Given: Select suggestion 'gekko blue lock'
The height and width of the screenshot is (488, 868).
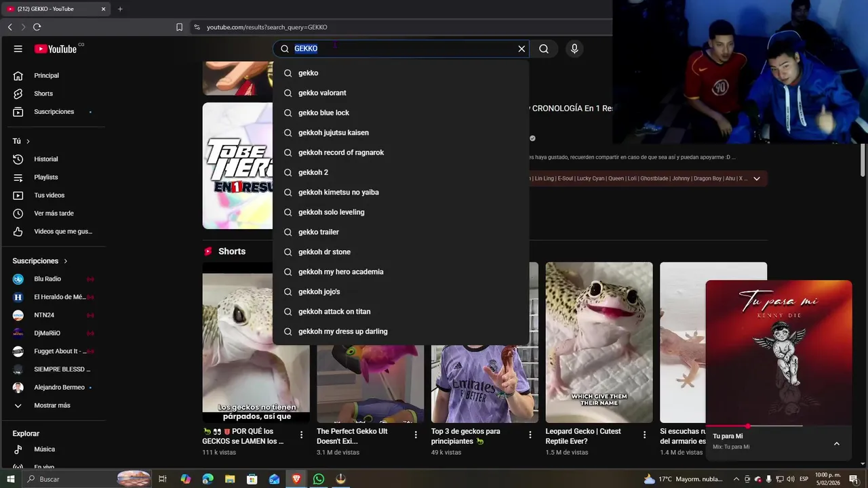Looking at the screenshot, I should [401, 113].
